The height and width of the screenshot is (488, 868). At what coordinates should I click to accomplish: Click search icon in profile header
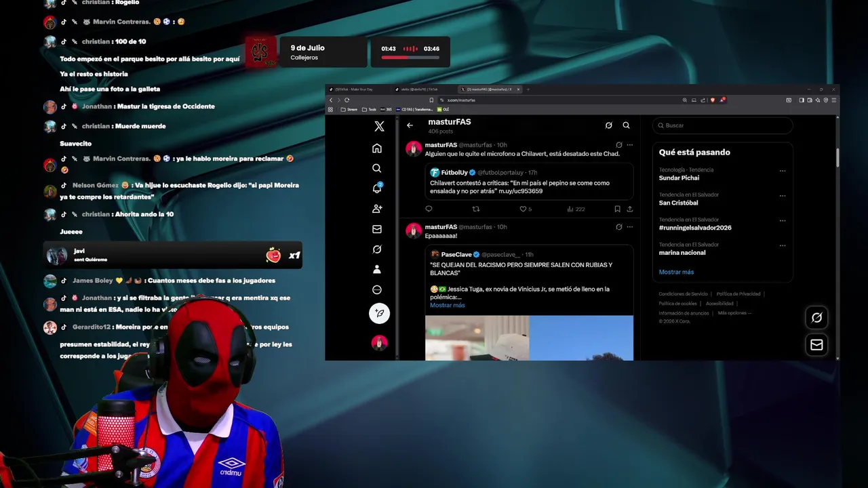tap(626, 125)
